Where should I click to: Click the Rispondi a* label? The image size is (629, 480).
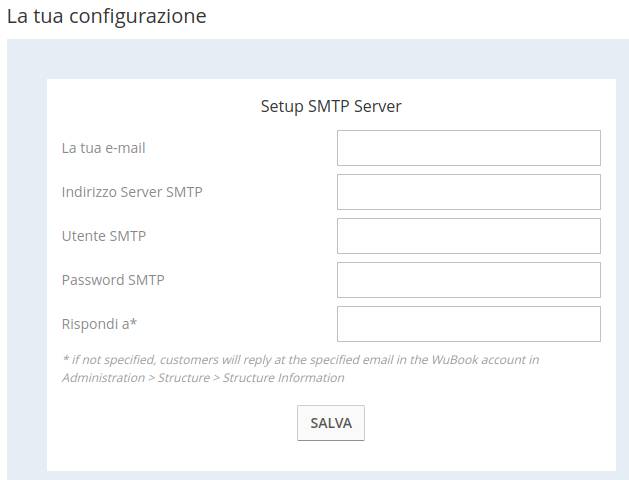(99, 324)
